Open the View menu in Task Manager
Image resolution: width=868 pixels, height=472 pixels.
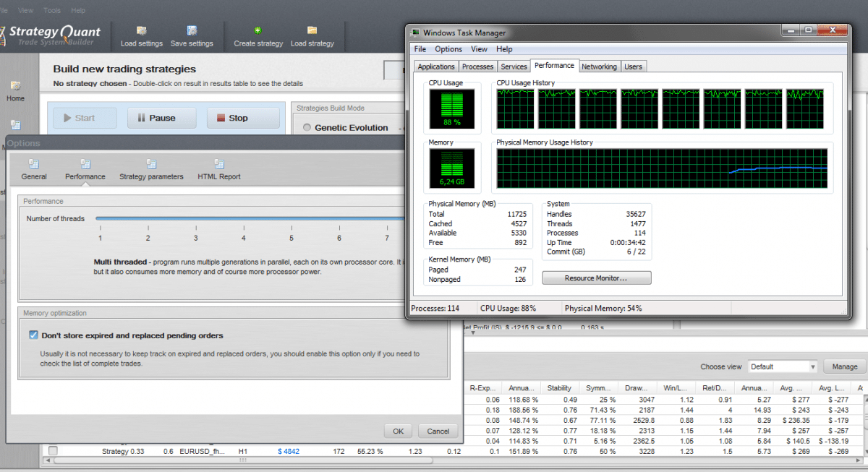click(479, 49)
